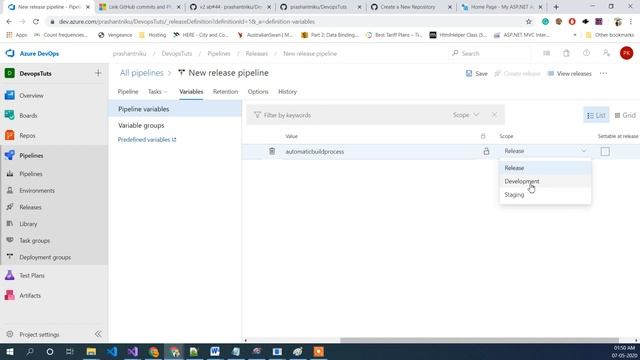This screenshot has width=640, height=360.
Task: Click the horizontal scrollbar at bottom
Action: (479, 340)
